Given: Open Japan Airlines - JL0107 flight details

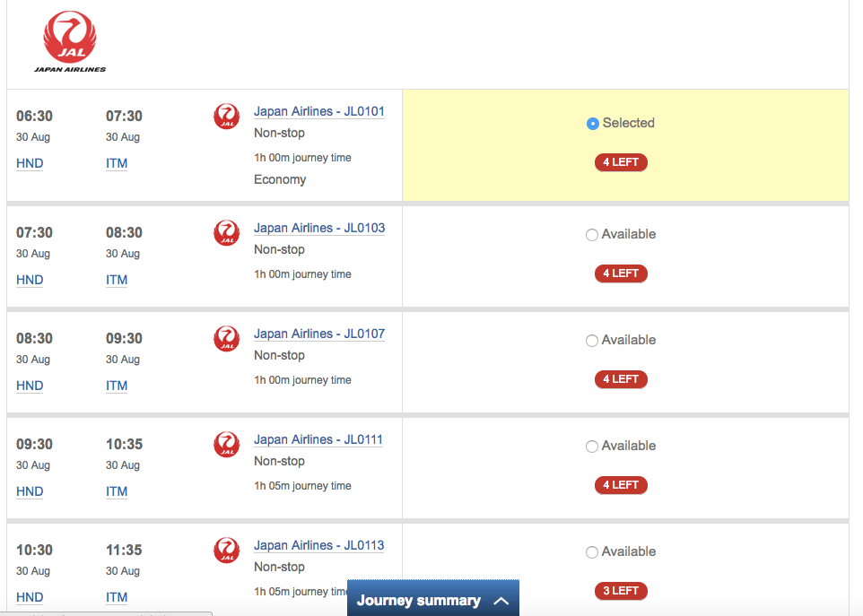Looking at the screenshot, I should [319, 334].
